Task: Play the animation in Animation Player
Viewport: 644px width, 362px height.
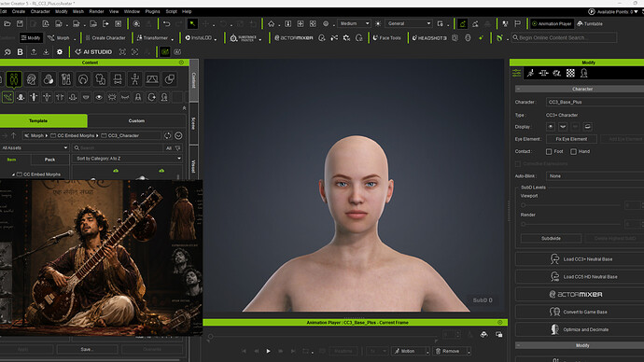Action: (268, 351)
